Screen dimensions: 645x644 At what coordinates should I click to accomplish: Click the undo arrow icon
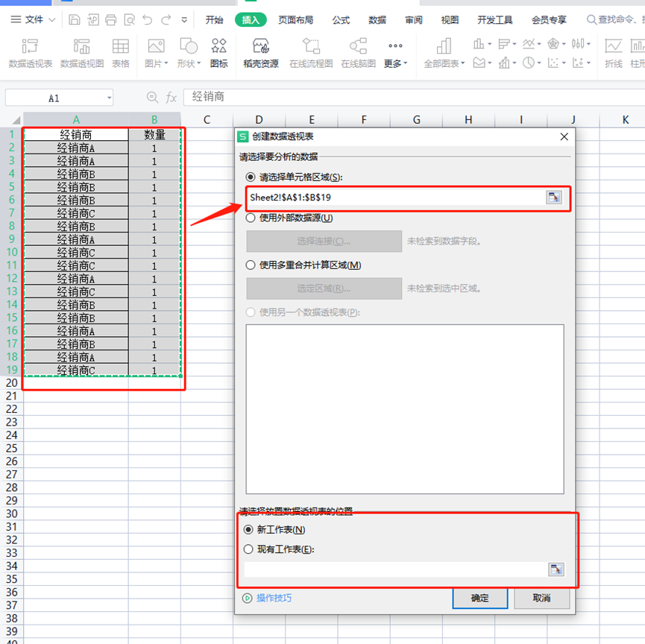147,19
